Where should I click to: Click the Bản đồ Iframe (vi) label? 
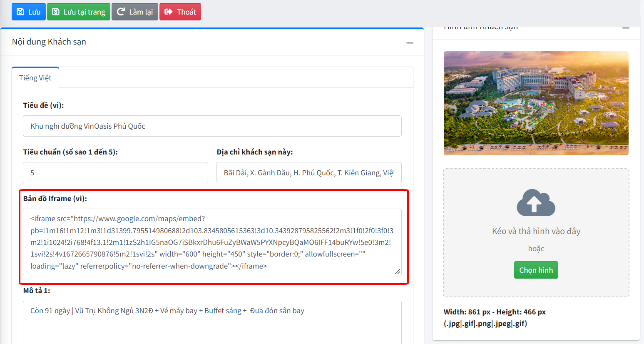click(x=55, y=199)
